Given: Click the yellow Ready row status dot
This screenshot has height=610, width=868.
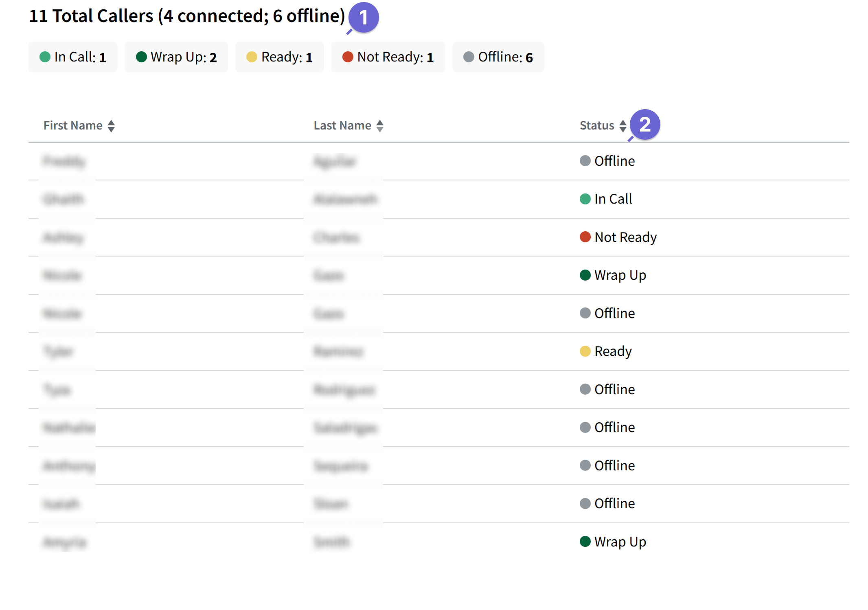Looking at the screenshot, I should click(x=585, y=351).
